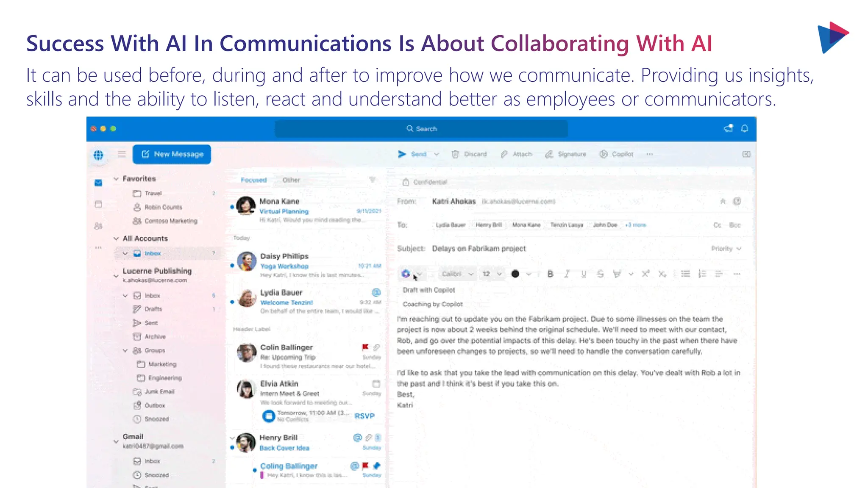868x488 pixels.
Task: Click the notification bell icon
Action: (x=745, y=128)
